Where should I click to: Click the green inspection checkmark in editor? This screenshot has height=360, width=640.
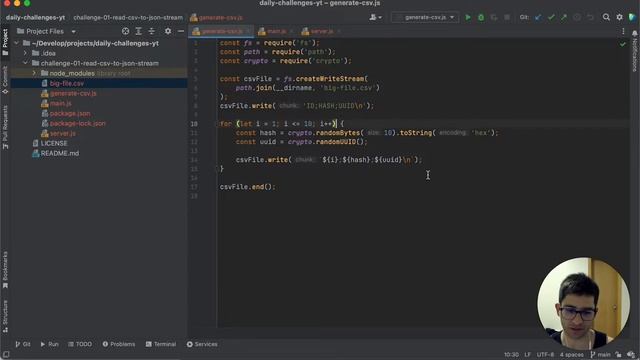tap(622, 44)
